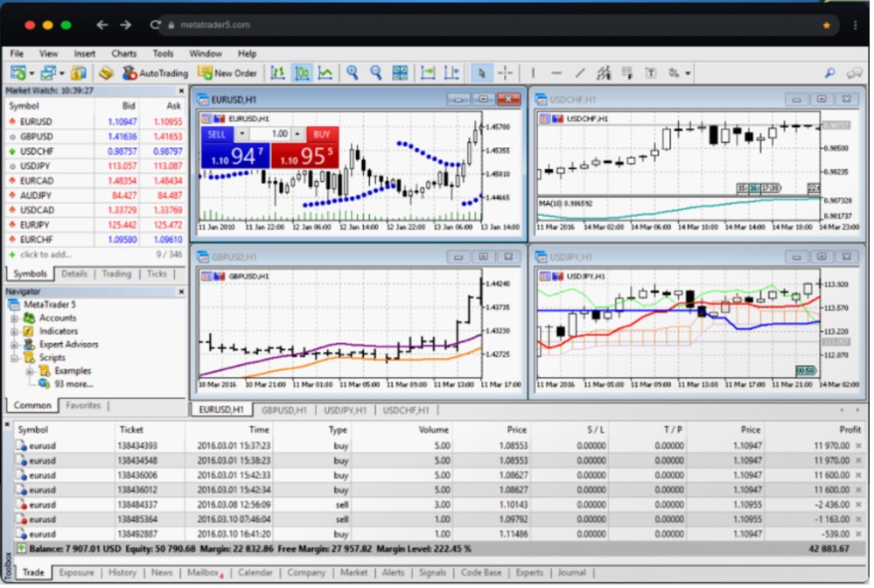Click the search magnifier in toolbar
Viewport: 874px width, 588px height.
click(829, 73)
